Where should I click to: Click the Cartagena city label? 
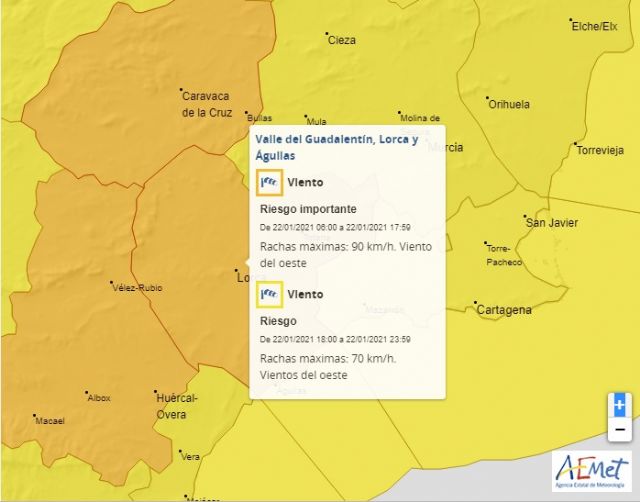[x=503, y=310]
